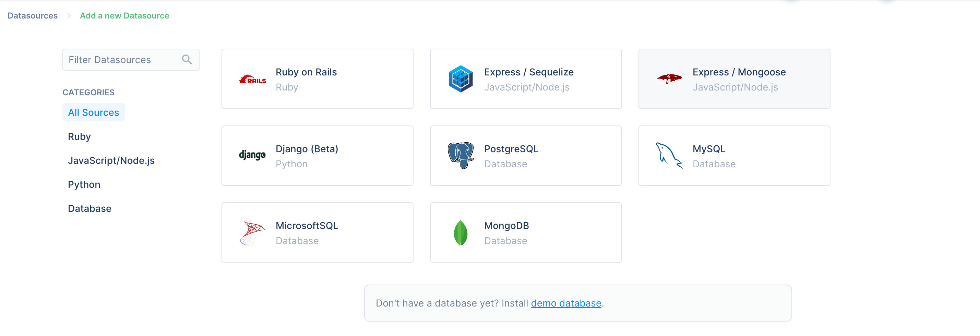Open the demo database link
980x336 pixels.
[x=566, y=303]
